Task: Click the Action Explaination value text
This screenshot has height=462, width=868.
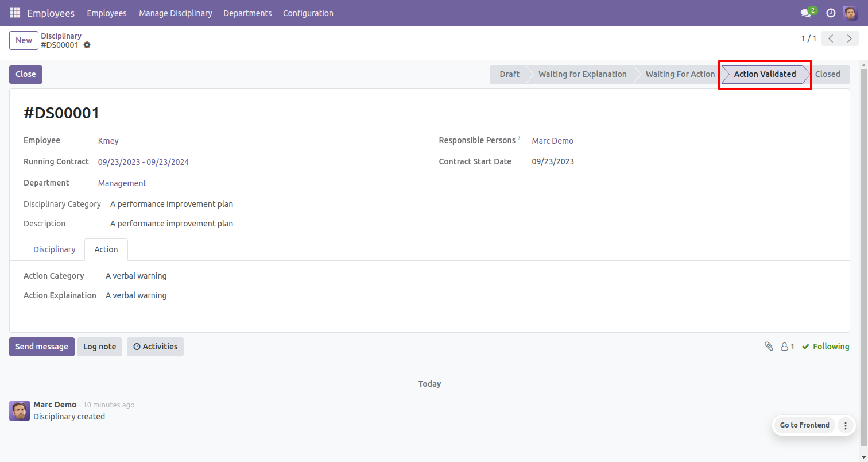Action: click(136, 295)
